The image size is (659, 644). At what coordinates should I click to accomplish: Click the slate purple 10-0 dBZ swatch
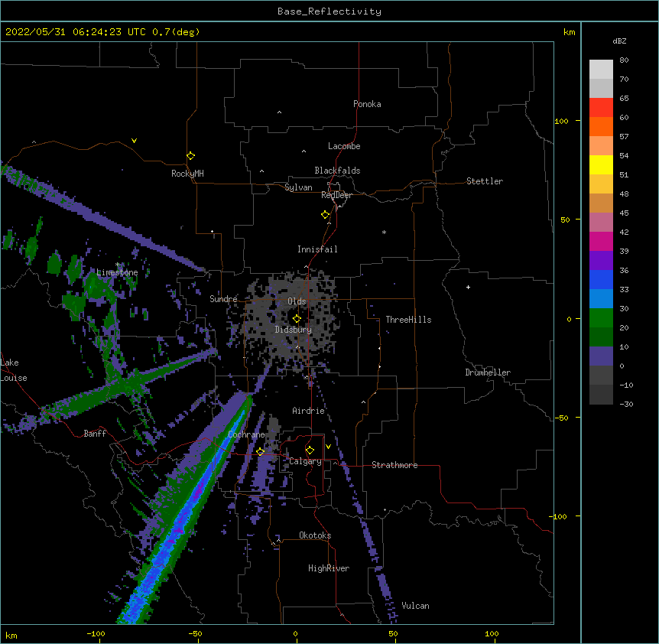pos(601,356)
